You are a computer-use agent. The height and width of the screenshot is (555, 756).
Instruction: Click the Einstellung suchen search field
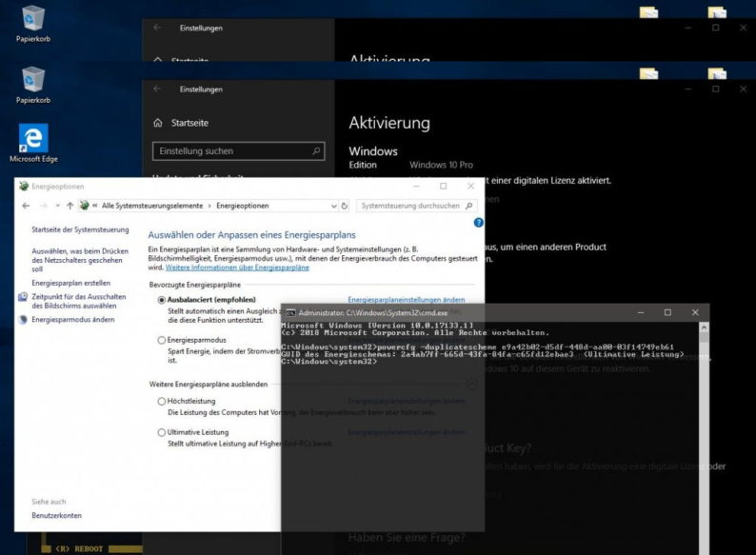click(237, 151)
